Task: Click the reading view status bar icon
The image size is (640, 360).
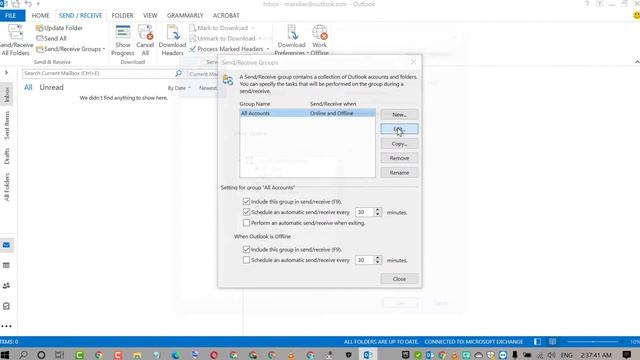Action: pos(552,342)
